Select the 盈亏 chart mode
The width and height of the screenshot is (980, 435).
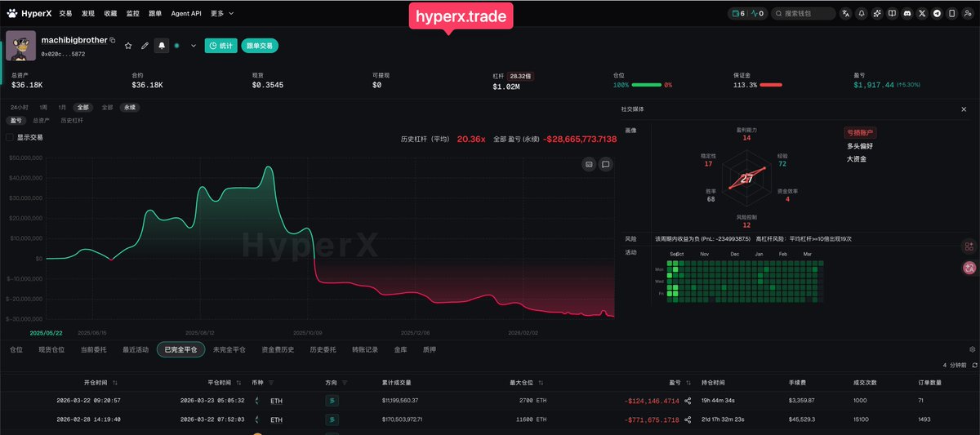pos(16,120)
